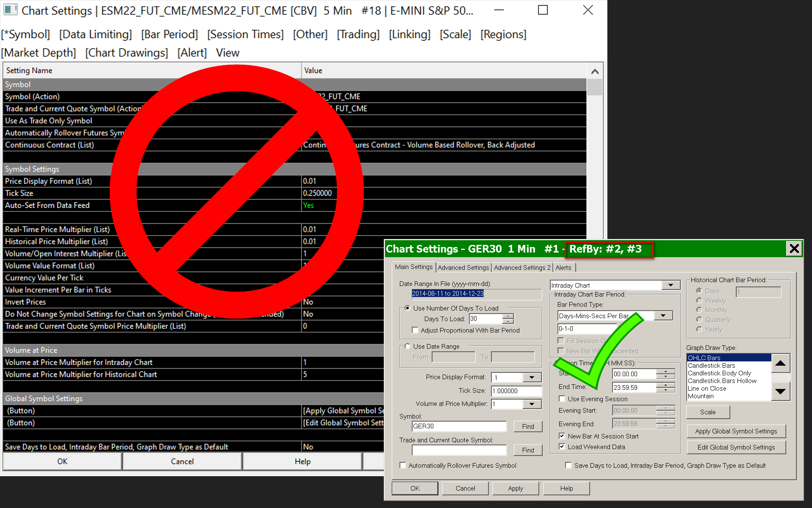Select Candlestick Body Only draw type

click(x=729, y=373)
